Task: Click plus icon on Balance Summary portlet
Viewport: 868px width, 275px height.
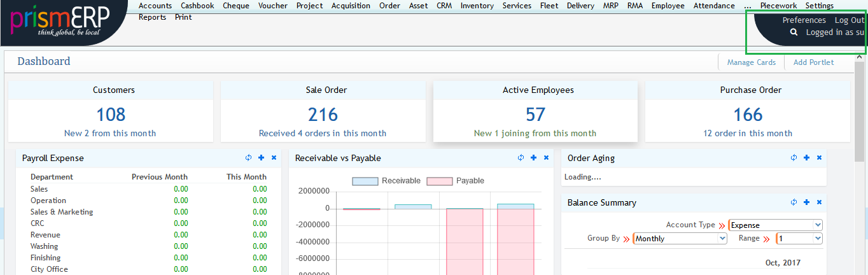Action: pos(806,202)
